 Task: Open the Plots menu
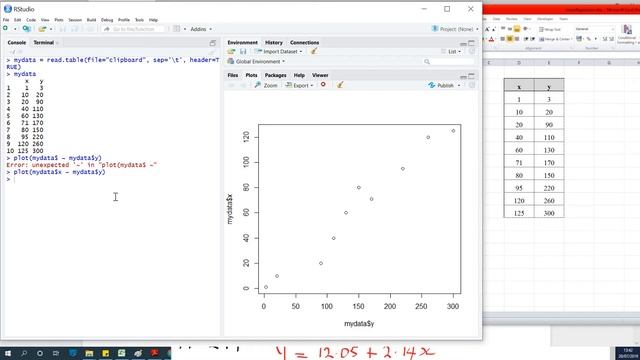pos(59,20)
